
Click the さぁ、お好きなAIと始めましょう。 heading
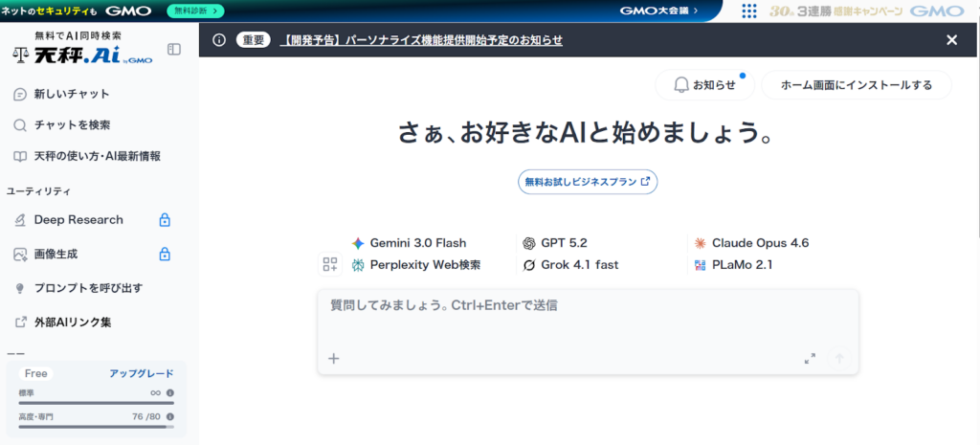[x=588, y=134]
